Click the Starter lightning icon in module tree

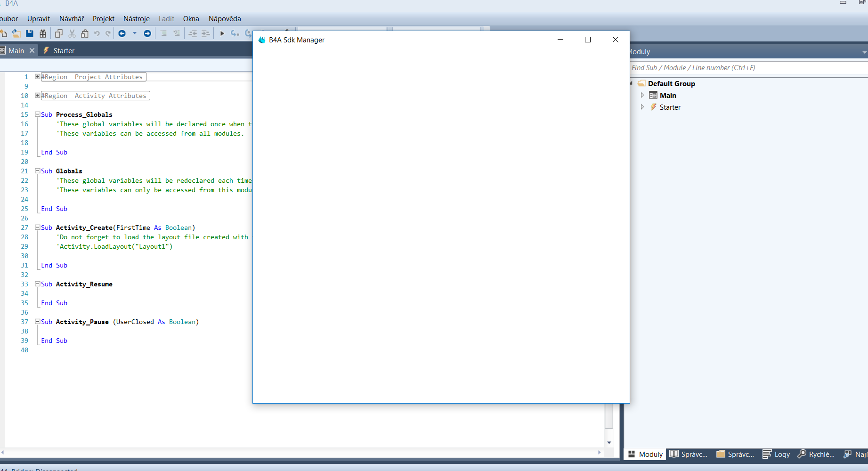(653, 107)
